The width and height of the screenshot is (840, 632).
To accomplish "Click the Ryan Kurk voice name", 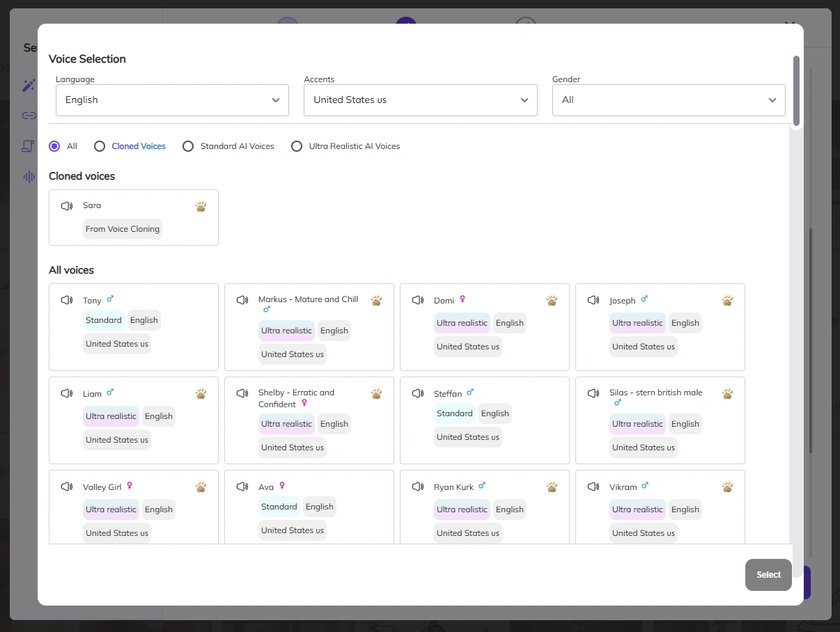I will (453, 487).
